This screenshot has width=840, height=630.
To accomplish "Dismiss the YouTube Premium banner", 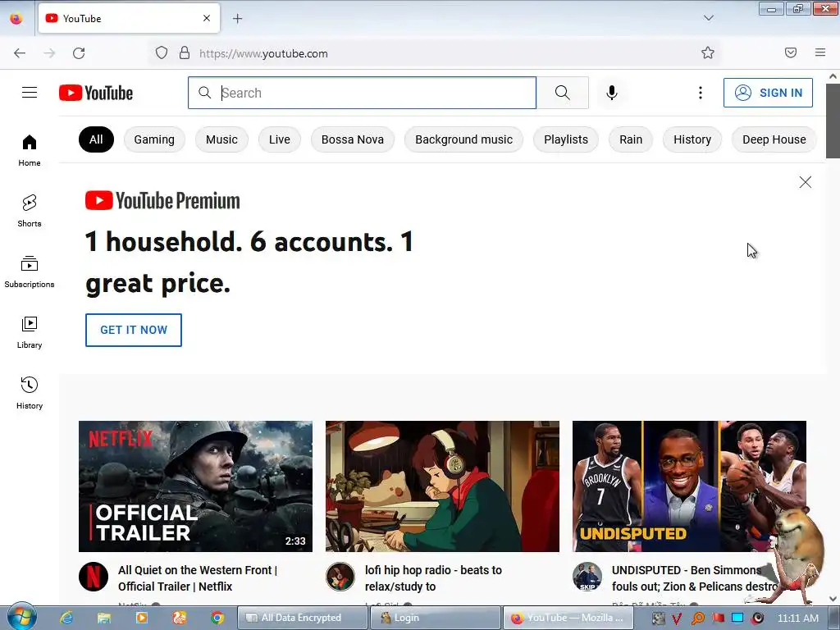I will (806, 182).
